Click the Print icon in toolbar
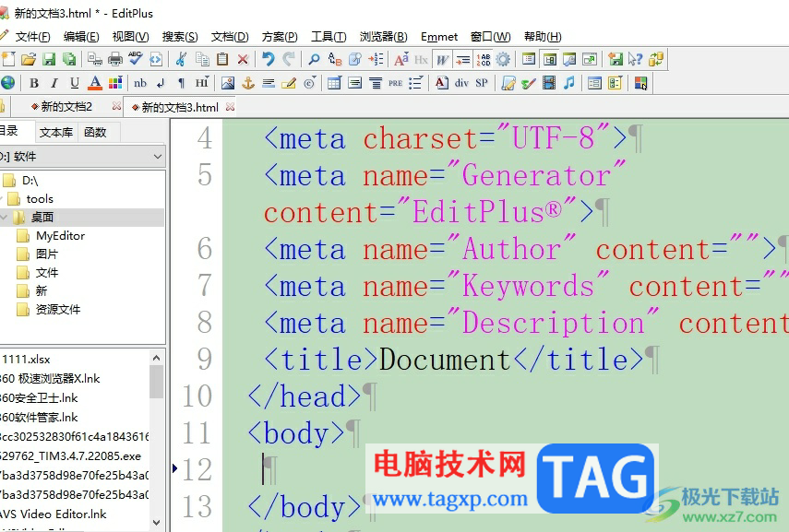The image size is (789, 532). coord(115,59)
